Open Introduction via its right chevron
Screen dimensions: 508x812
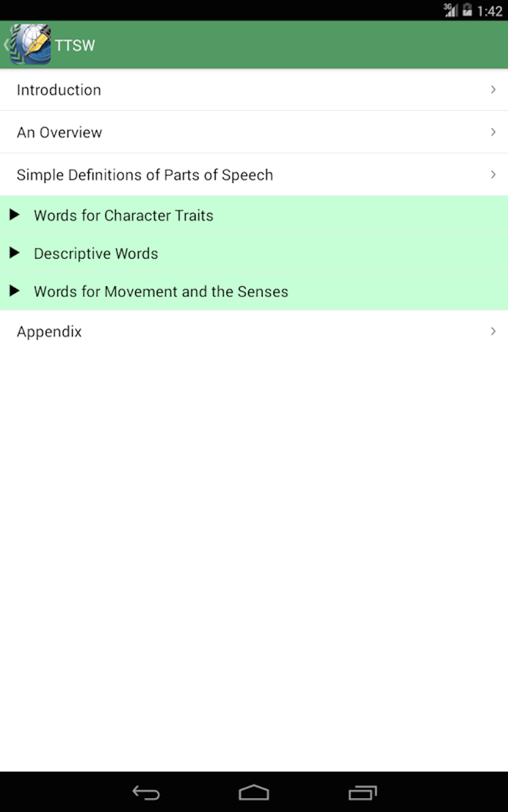click(493, 89)
